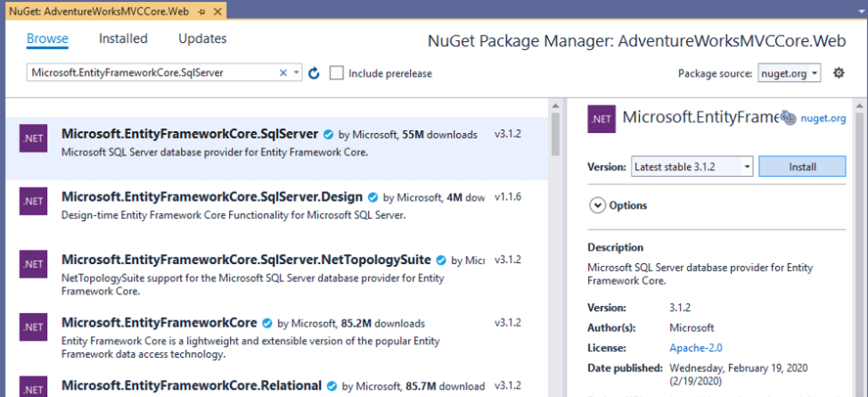This screenshot has width=868, height=397.
Task: Select Microsoft.EntityFrameworkCore.SqlServer.Design package title
Action: [212, 197]
